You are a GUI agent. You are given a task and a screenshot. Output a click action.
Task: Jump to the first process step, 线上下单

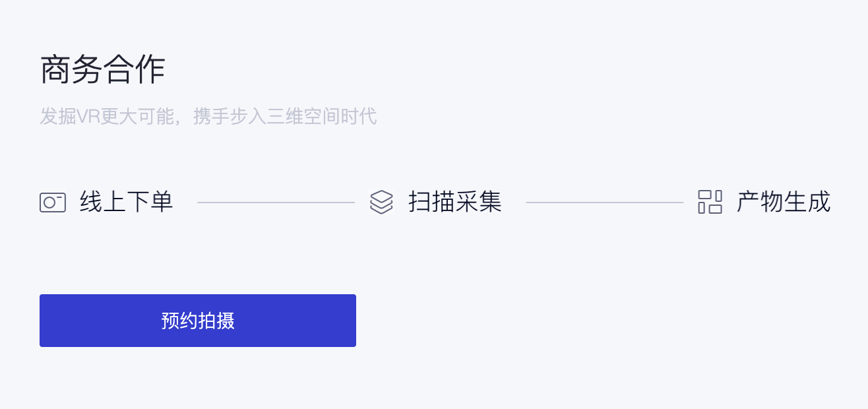[126, 202]
